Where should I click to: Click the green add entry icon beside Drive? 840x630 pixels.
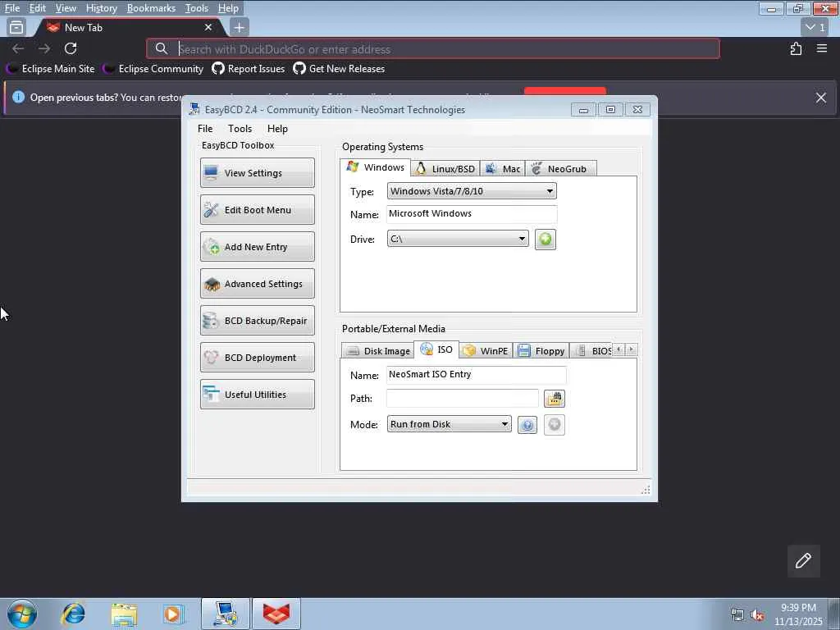pos(546,240)
